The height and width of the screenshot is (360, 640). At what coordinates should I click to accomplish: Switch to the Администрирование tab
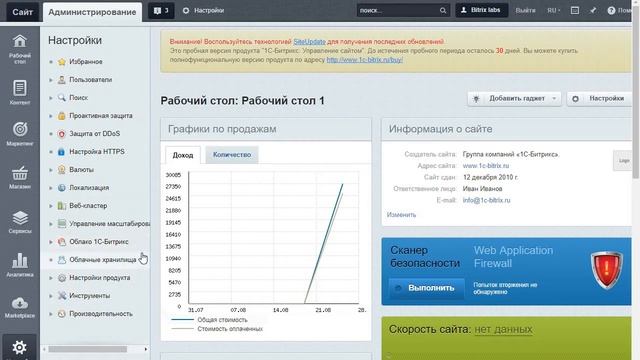click(92, 12)
